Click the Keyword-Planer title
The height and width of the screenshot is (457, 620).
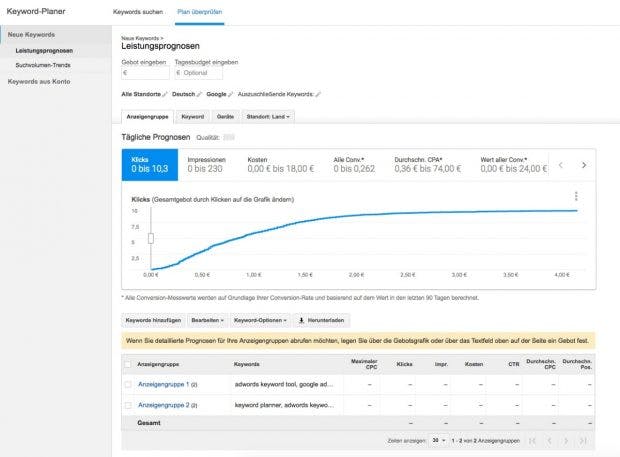(36, 11)
